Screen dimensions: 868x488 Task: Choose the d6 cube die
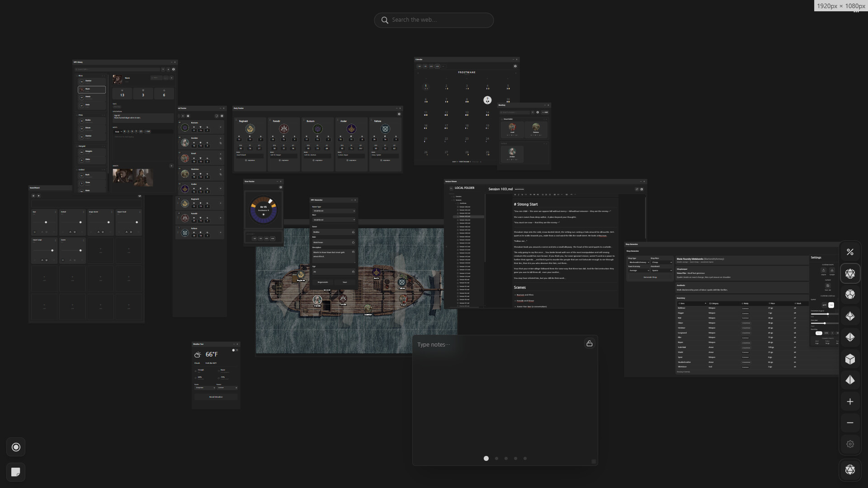pos(850,359)
